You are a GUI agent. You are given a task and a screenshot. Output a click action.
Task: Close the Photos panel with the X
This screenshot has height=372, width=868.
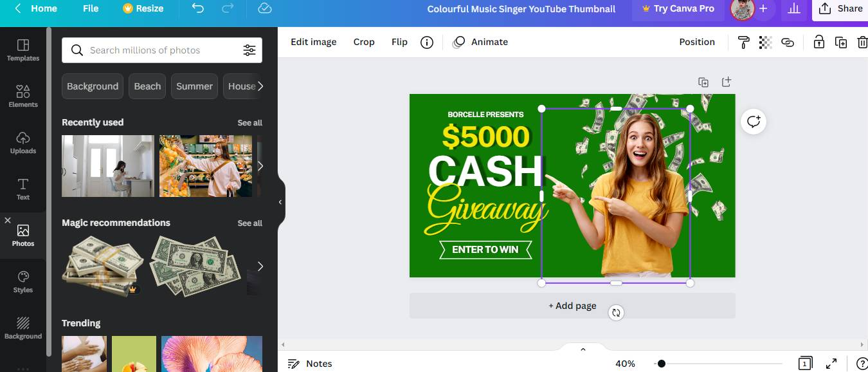coord(8,220)
